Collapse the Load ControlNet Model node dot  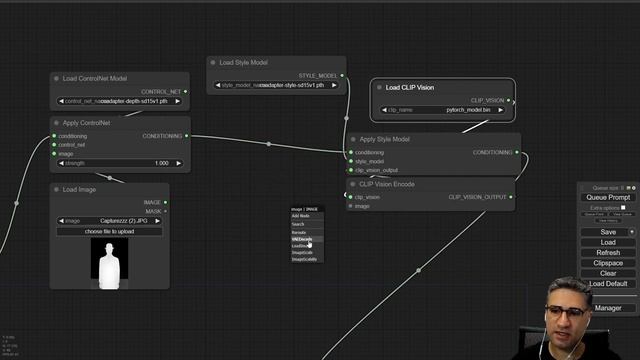coord(56,78)
